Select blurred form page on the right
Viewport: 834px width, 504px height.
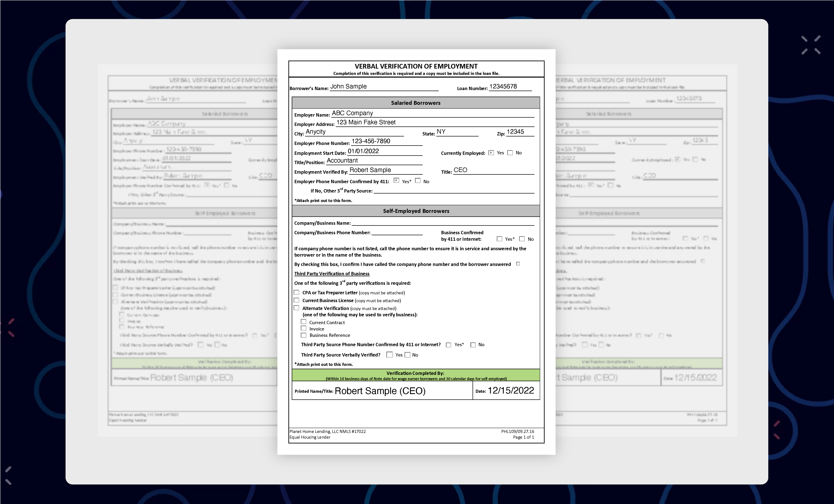tap(646, 250)
